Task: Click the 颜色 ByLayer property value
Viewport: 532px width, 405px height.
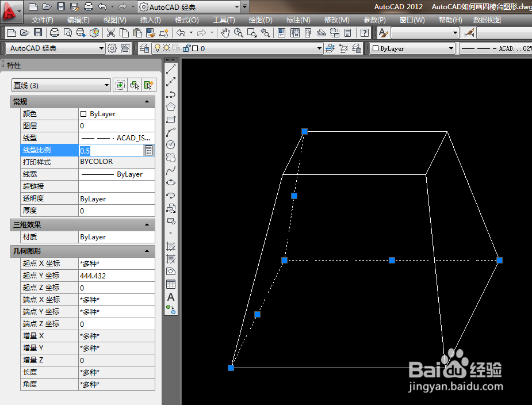Action: coord(117,114)
